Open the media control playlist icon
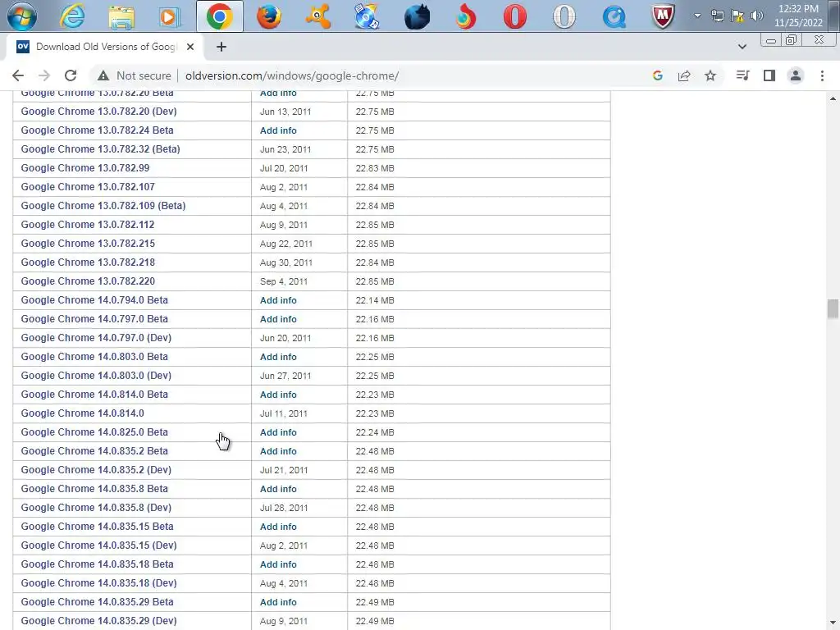840x630 pixels. click(x=742, y=75)
